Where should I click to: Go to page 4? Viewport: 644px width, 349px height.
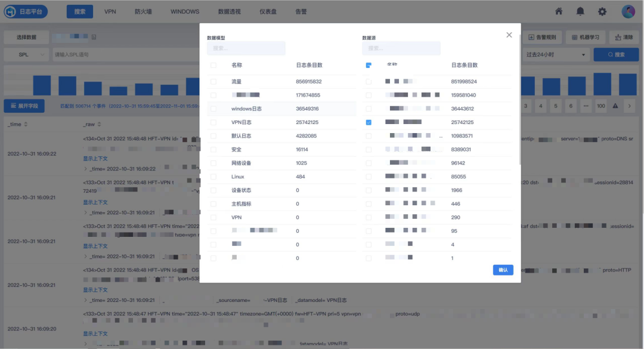coord(540,106)
